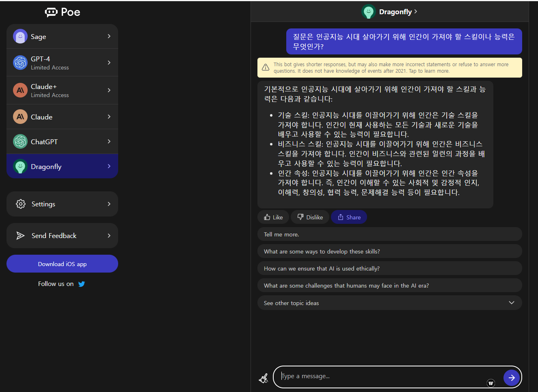This screenshot has width=538, height=392.
Task: Click the ChatGPT bot avatar icon
Action: coord(20,141)
